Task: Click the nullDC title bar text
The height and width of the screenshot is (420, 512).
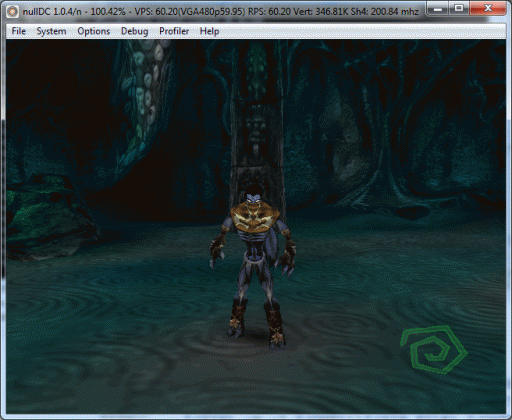Action: (220, 12)
